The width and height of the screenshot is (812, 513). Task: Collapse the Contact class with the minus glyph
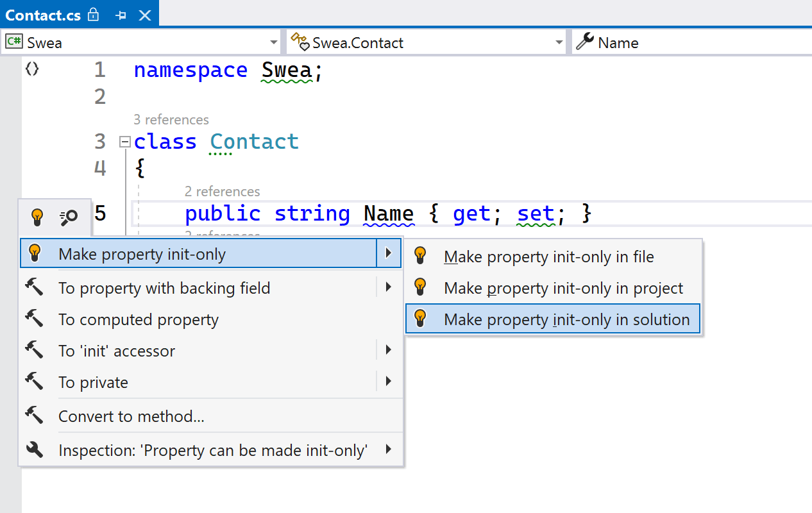click(124, 142)
